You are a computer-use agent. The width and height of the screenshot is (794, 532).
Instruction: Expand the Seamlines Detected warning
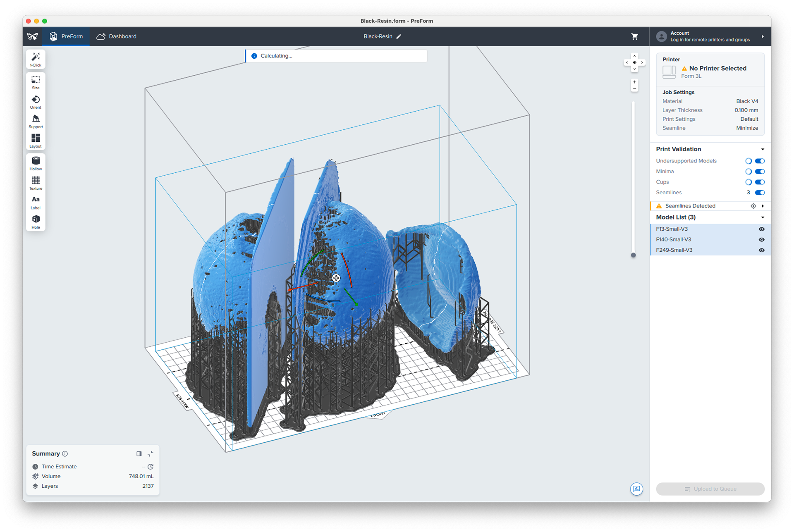(763, 206)
